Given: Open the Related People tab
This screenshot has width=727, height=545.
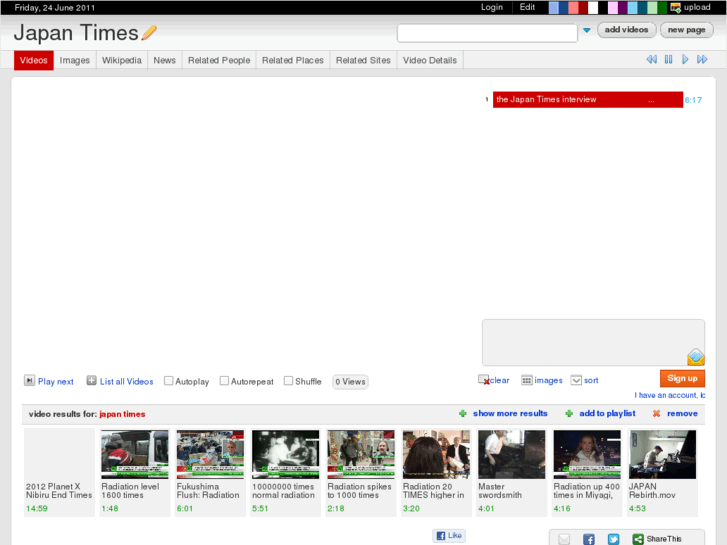Looking at the screenshot, I should 219,60.
